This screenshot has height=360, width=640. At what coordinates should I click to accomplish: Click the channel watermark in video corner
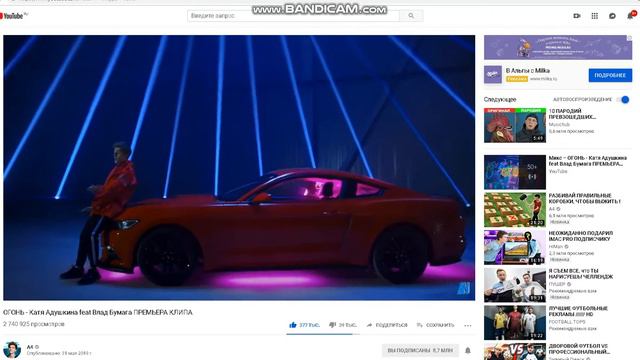(x=464, y=288)
